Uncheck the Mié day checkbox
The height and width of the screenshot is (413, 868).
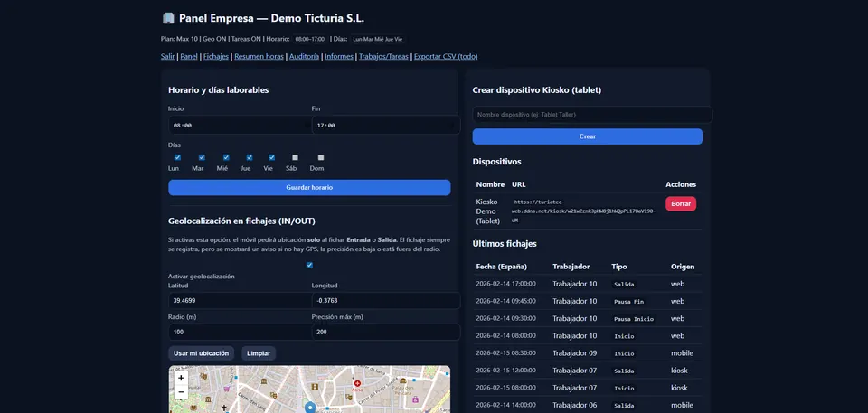click(x=226, y=157)
